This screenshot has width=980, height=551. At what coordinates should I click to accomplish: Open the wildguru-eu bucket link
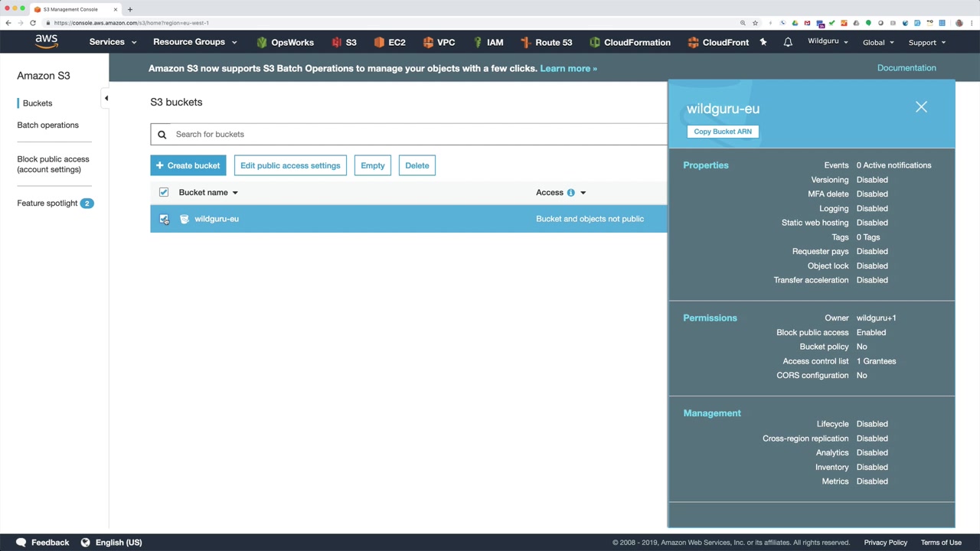217,219
